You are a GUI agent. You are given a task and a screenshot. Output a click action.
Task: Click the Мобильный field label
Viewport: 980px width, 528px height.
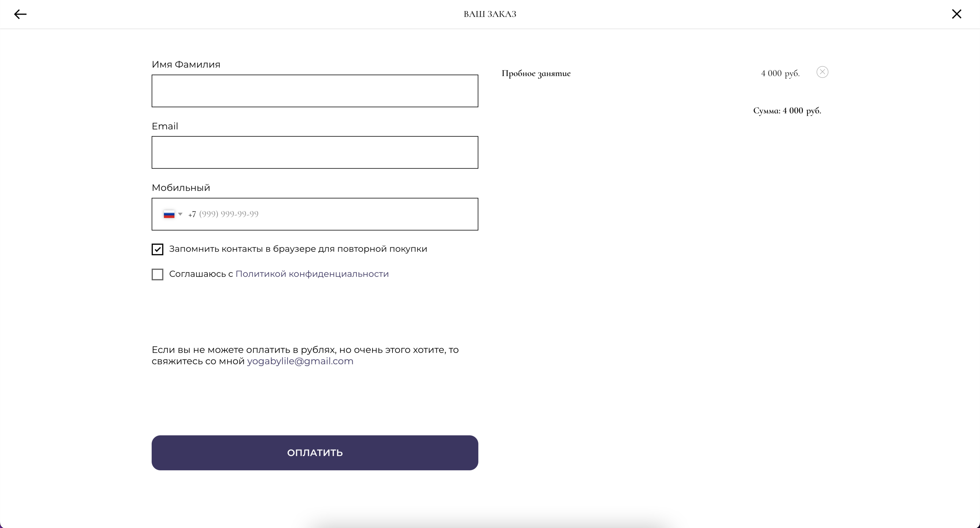(x=181, y=188)
